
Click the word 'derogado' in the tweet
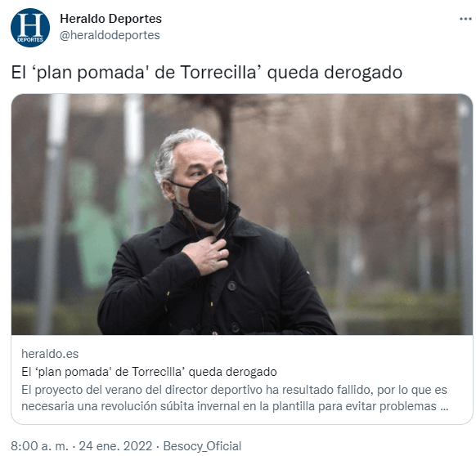(x=363, y=73)
